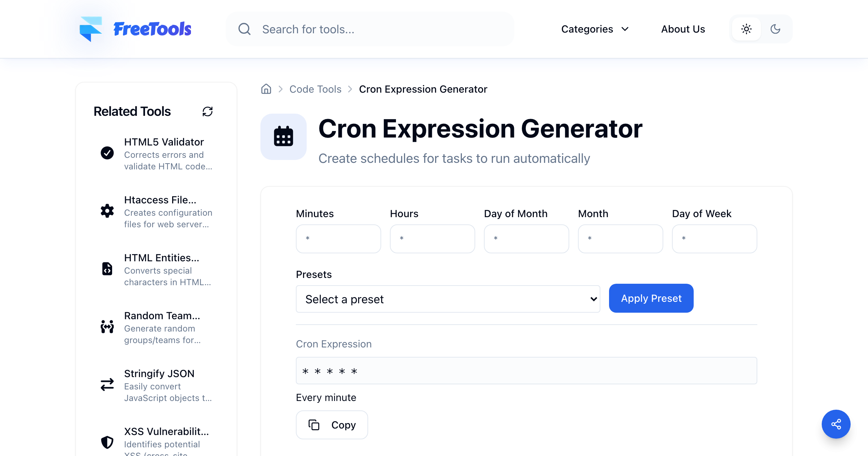
Task: Open the HTML5 Validator tool link
Action: (x=156, y=153)
